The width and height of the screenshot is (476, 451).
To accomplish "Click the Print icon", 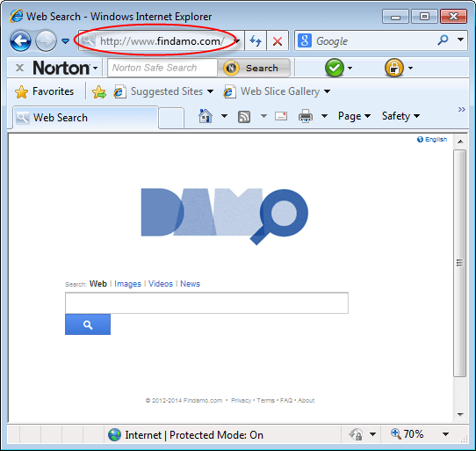I will (306, 116).
